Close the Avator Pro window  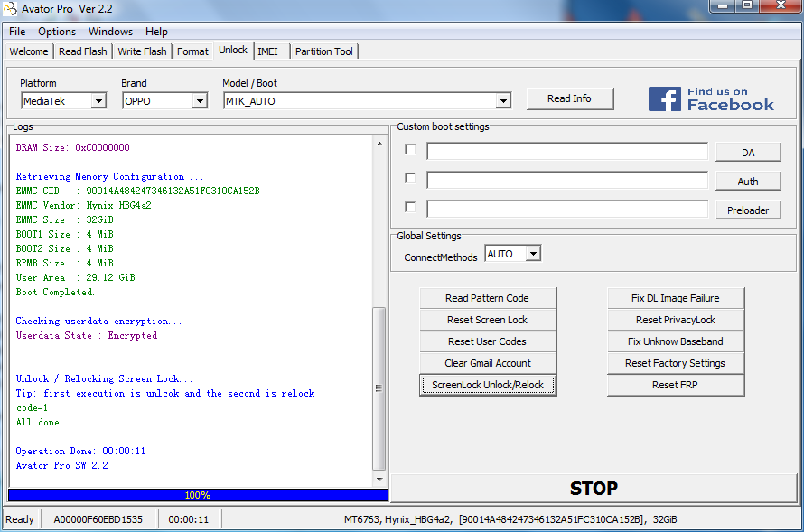pos(781,5)
